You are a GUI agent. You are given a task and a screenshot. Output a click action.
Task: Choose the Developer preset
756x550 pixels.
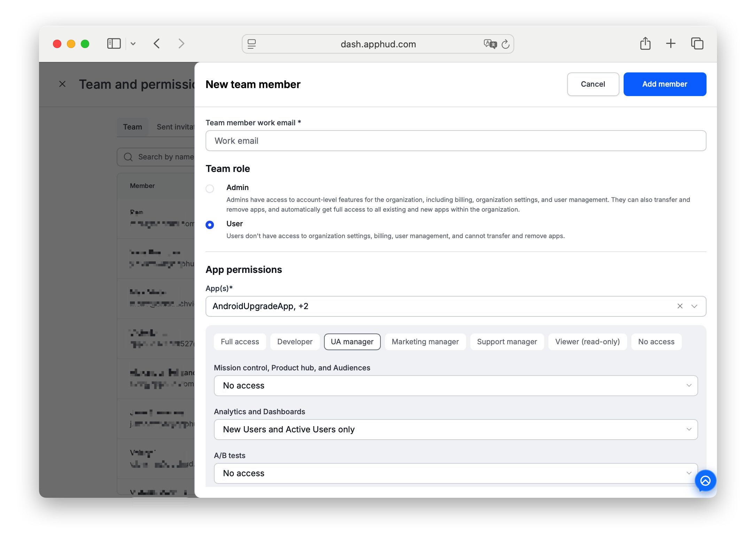pyautogui.click(x=295, y=341)
